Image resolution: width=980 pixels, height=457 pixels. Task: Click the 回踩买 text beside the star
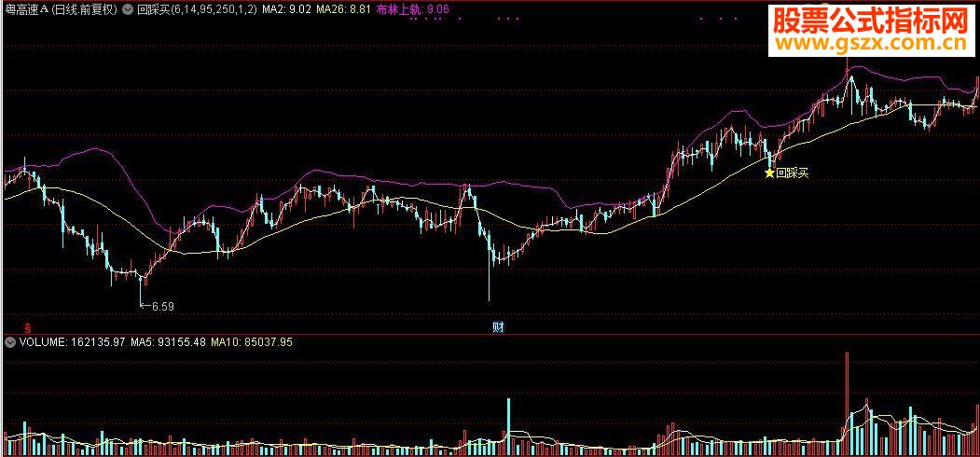coord(793,173)
